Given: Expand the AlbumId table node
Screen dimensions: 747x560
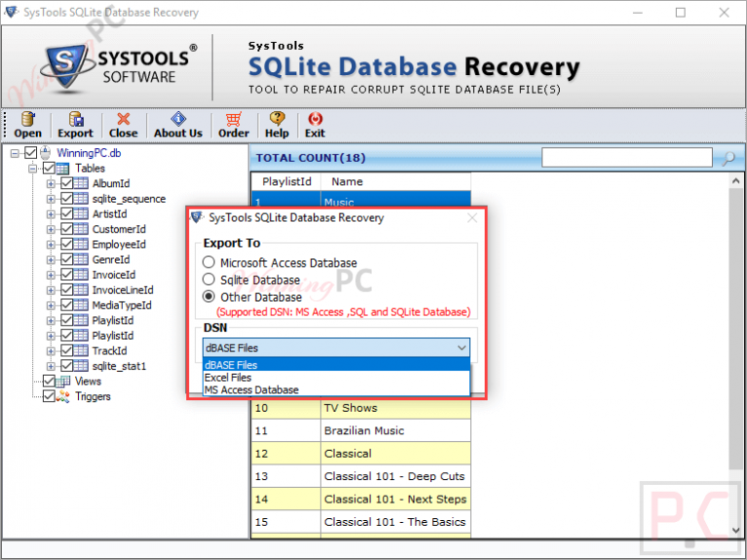Looking at the screenshot, I should (x=51, y=184).
